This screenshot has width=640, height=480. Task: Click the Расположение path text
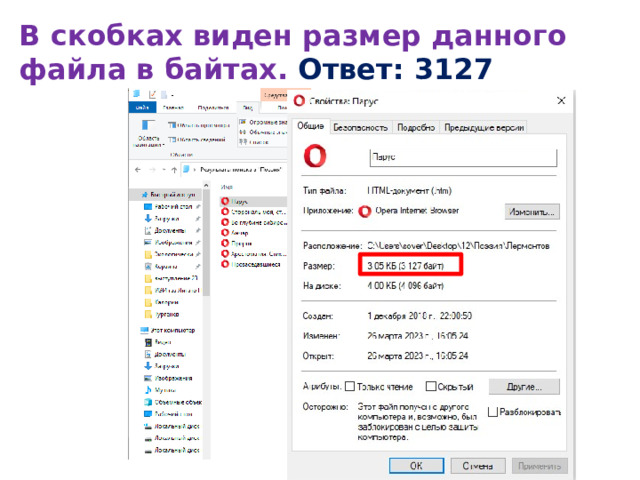458,246
